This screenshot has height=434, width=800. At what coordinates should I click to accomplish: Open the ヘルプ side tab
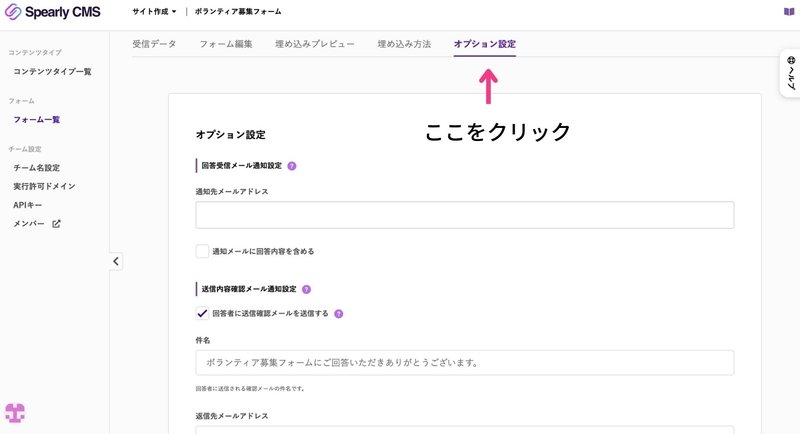[790, 73]
